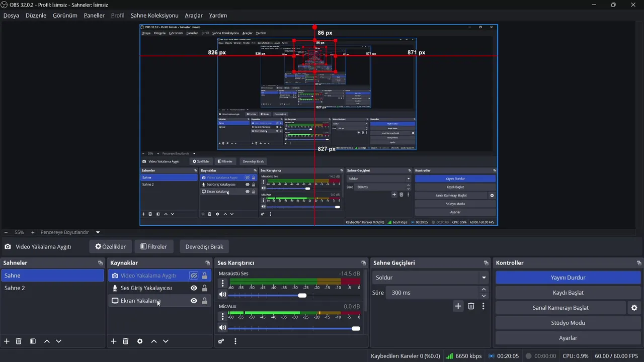Zoom out preview with minus icon
644x362 pixels.
coord(6,232)
